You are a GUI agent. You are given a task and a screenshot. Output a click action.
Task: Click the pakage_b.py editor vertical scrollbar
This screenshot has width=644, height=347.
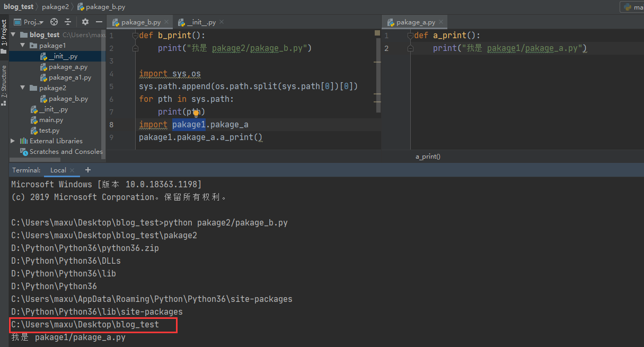click(x=377, y=74)
